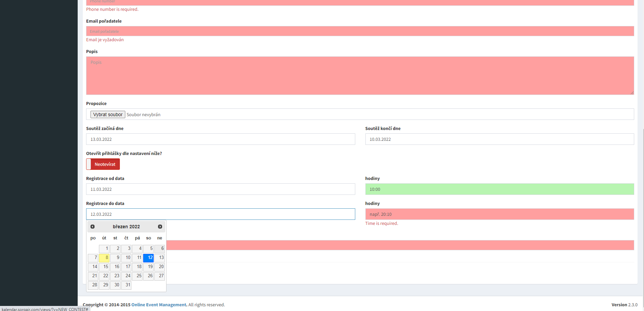Image resolution: width=644 pixels, height=311 pixels.
Task: Open the Online Event Management link
Action: coord(159,305)
